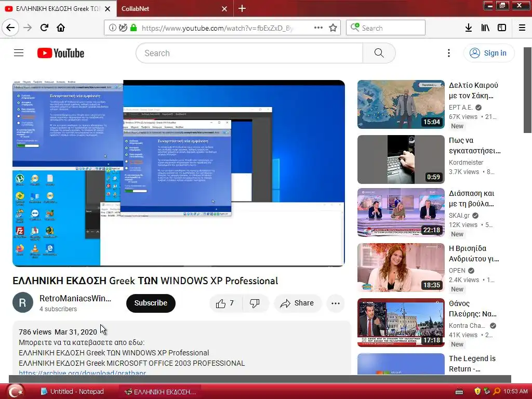This screenshot has height=399, width=532.
Task: Close the ΕΛΛΗΝΙΚΗ ΕΚΔΟΣΗ YouTube tab
Action: [108, 9]
